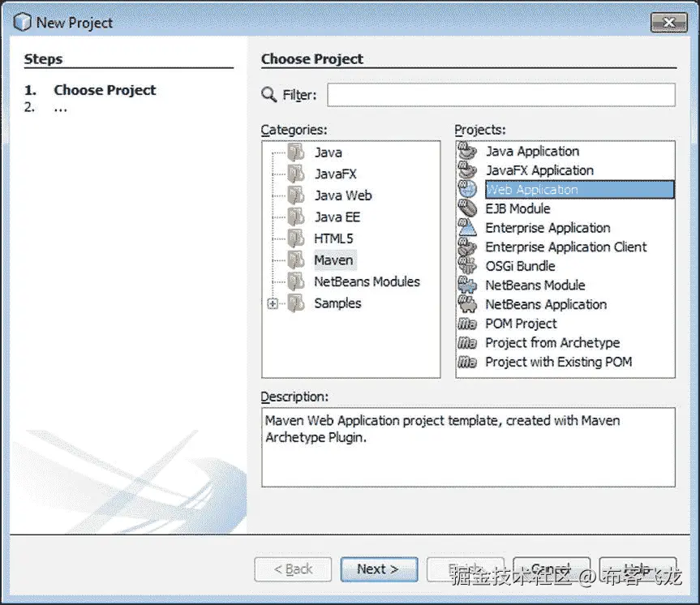Select the Java Application project icon
The height and width of the screenshot is (605, 700).
tap(467, 151)
